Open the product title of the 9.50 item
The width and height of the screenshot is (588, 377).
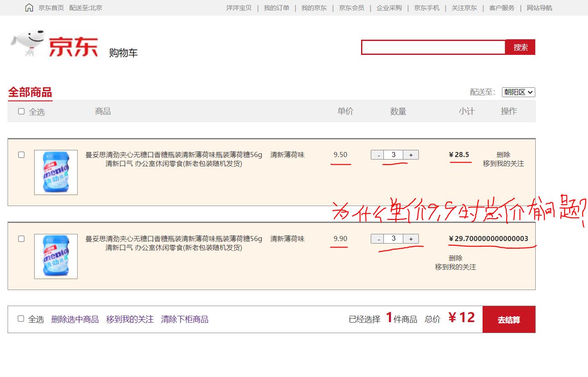(174, 159)
